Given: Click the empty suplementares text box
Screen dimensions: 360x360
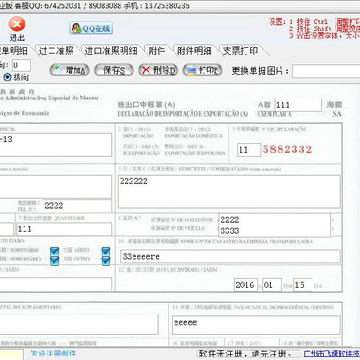Looking at the screenshot, I should click(79, 324).
